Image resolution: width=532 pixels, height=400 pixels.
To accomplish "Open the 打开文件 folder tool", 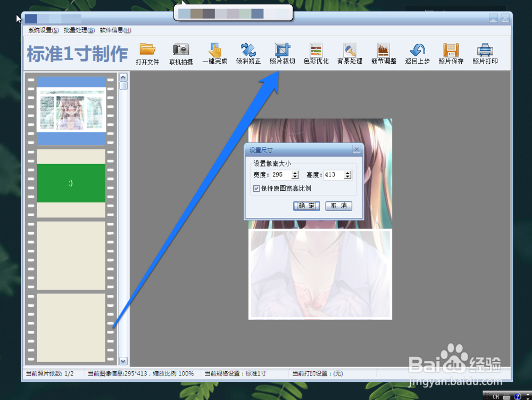I will point(147,54).
